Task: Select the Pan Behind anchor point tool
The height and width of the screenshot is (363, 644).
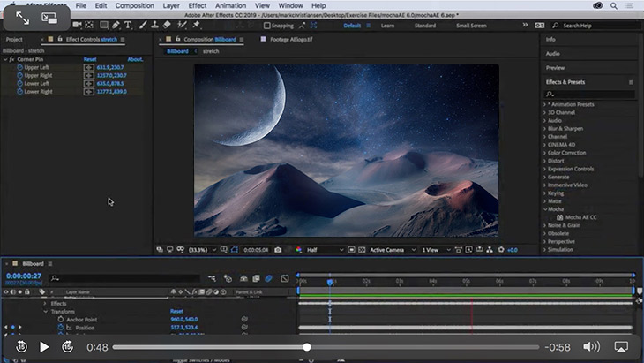Action: click(89, 25)
